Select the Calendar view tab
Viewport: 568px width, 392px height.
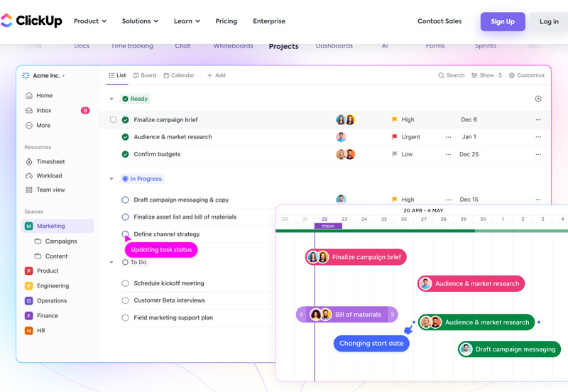coord(179,75)
